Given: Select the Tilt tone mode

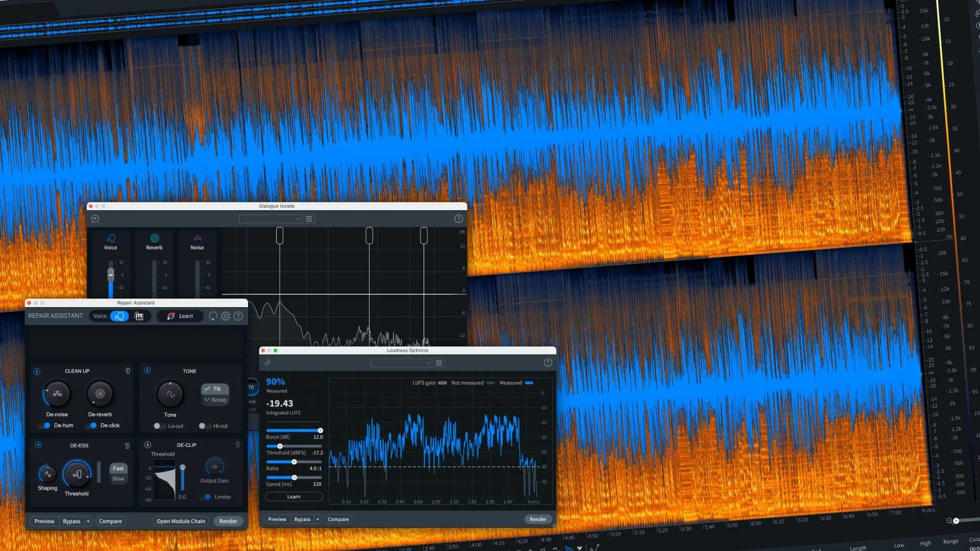Looking at the screenshot, I should [214, 389].
